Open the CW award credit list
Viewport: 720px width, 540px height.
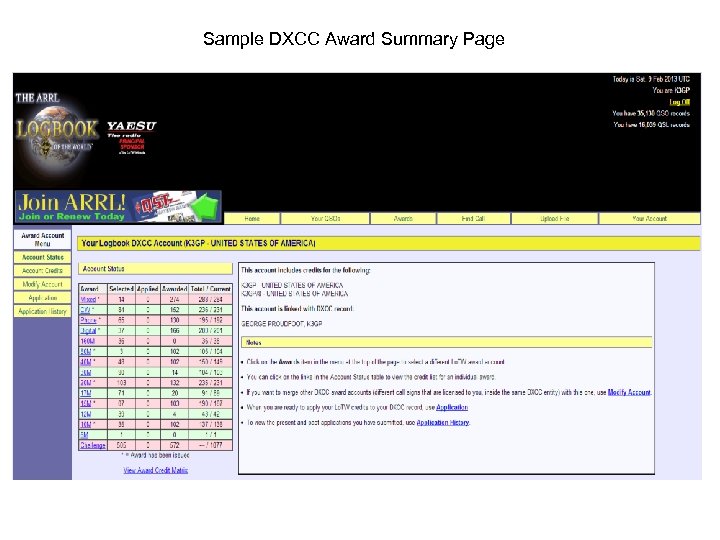pos(85,310)
